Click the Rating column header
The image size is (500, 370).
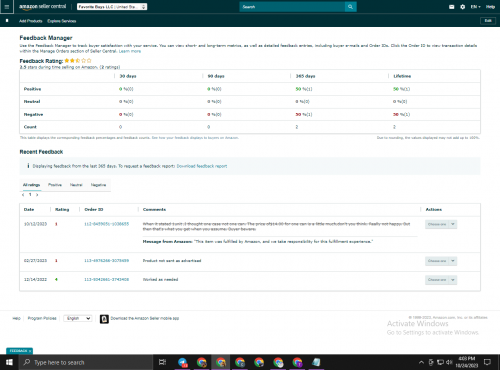tap(62, 209)
